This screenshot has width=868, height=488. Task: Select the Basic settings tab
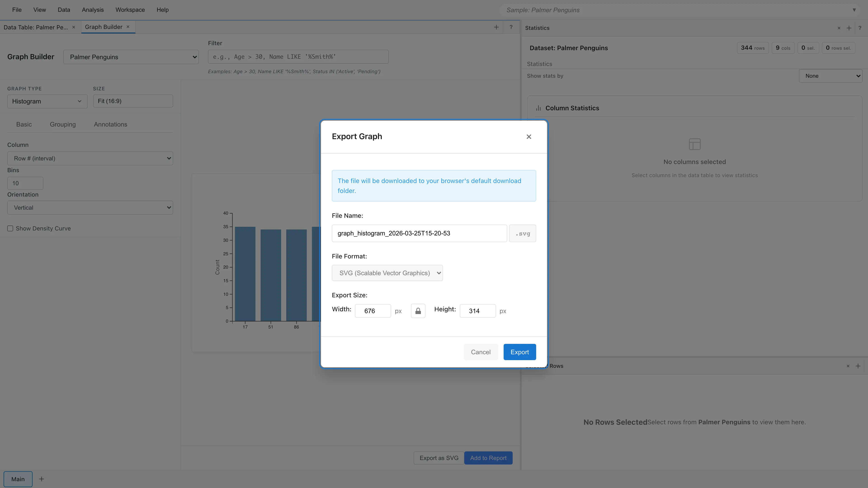[24, 124]
